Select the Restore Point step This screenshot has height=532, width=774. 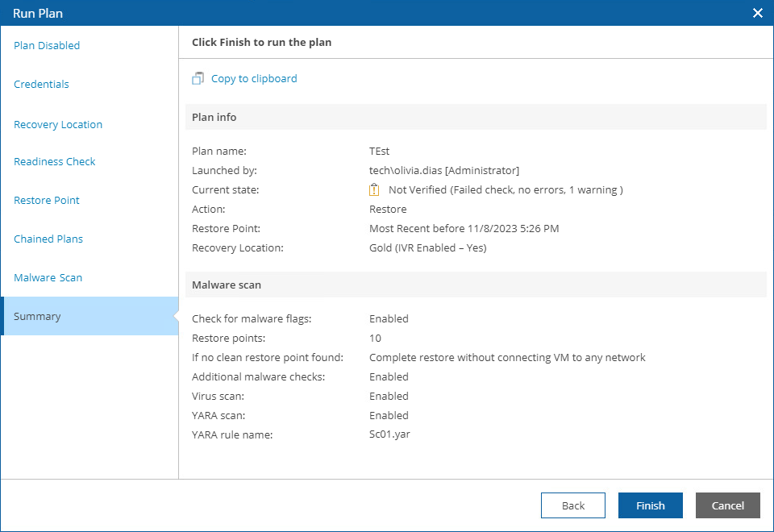[x=47, y=201]
